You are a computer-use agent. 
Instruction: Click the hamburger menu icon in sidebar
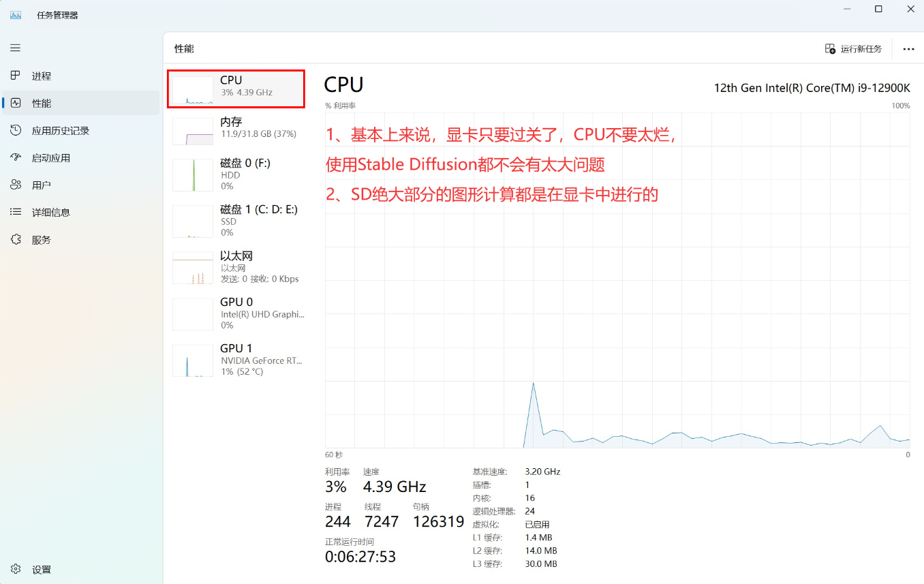pyautogui.click(x=15, y=48)
